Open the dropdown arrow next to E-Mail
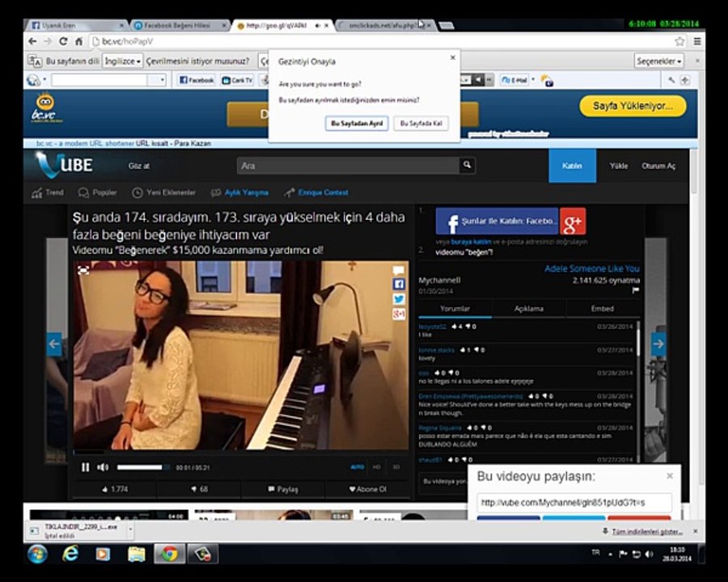This screenshot has height=582, width=728. (x=533, y=80)
